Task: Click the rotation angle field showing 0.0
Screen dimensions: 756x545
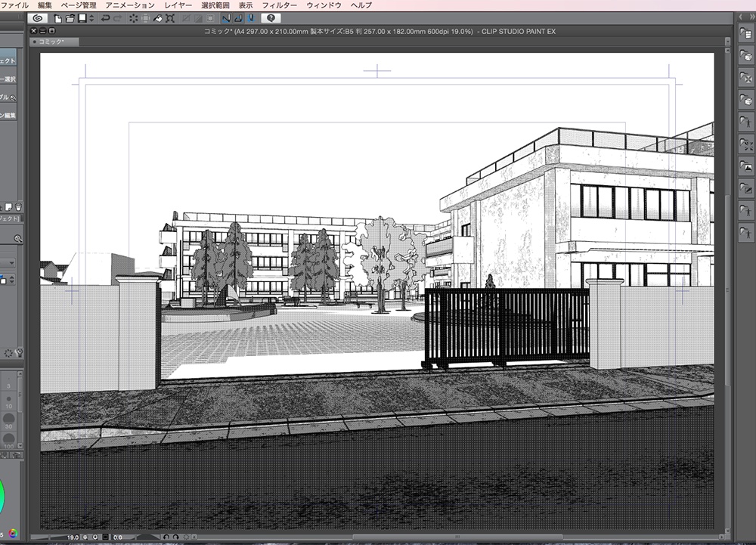Action: (118, 537)
